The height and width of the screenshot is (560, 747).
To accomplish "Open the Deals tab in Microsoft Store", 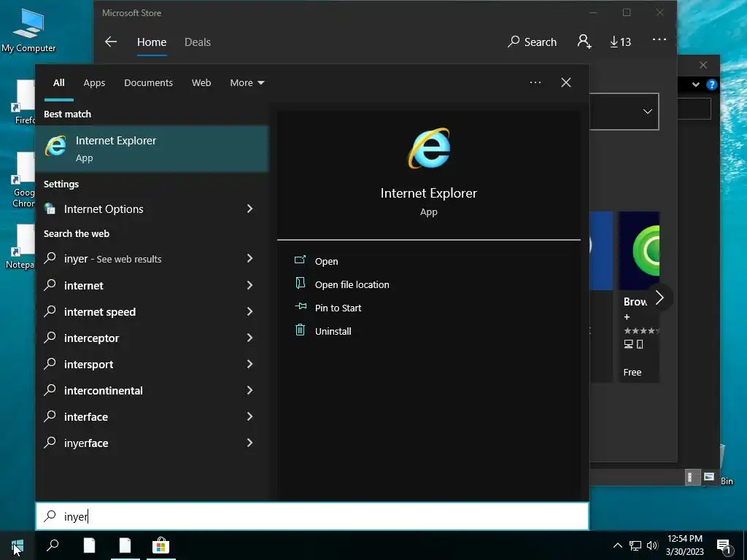I will click(x=197, y=42).
